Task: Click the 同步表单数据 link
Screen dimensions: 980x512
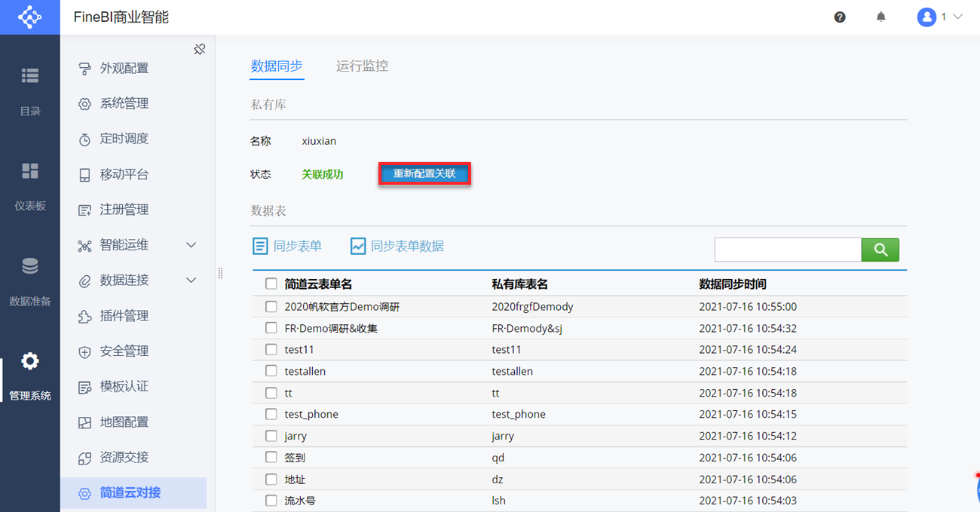Action: click(x=407, y=247)
